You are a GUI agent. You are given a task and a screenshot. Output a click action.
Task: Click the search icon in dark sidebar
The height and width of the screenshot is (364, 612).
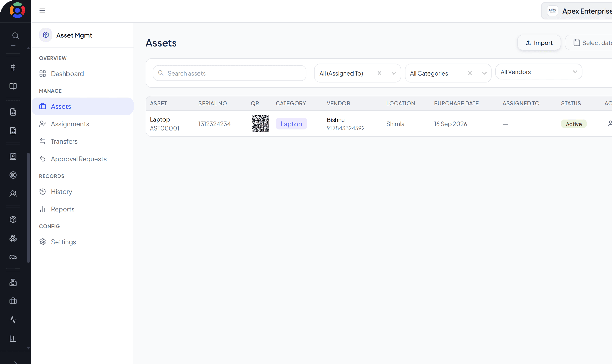pos(15,35)
